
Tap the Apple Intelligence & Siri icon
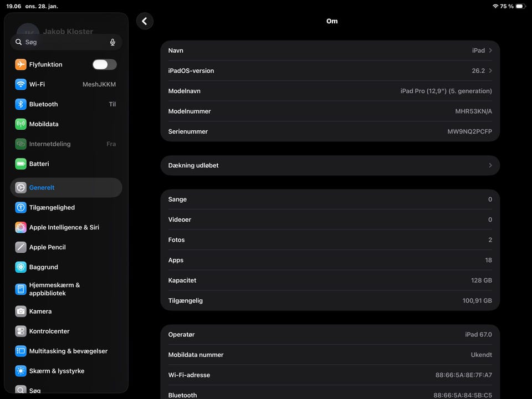tap(21, 227)
